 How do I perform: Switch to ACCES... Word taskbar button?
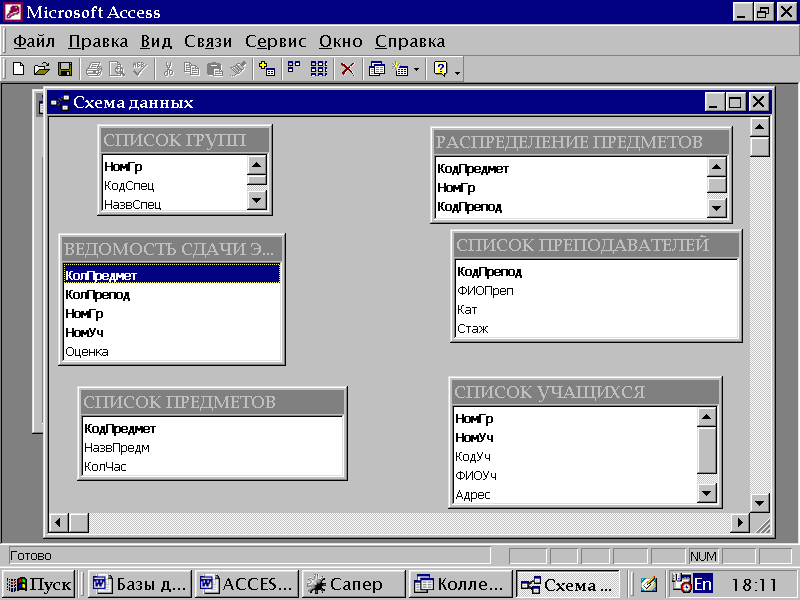[247, 584]
